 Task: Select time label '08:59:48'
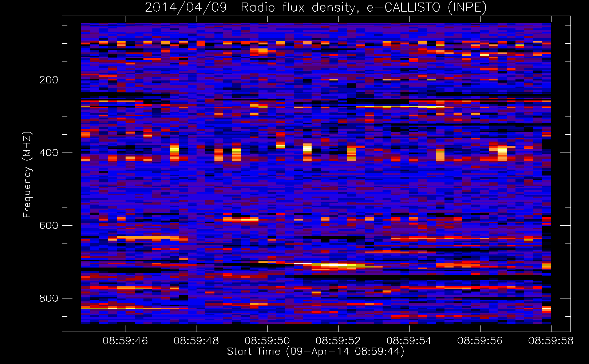tap(196, 341)
